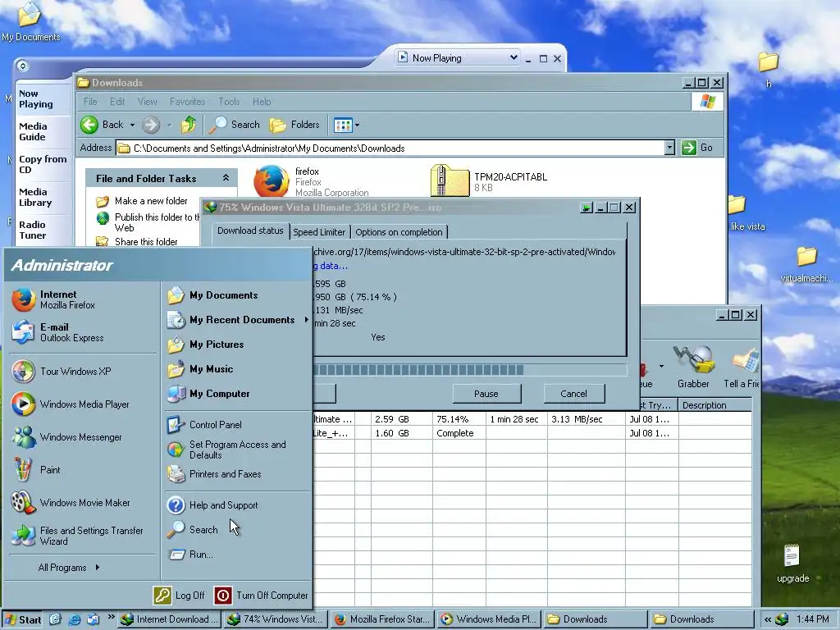Click the Go button beside address bar
The image size is (840, 630).
[697, 148]
